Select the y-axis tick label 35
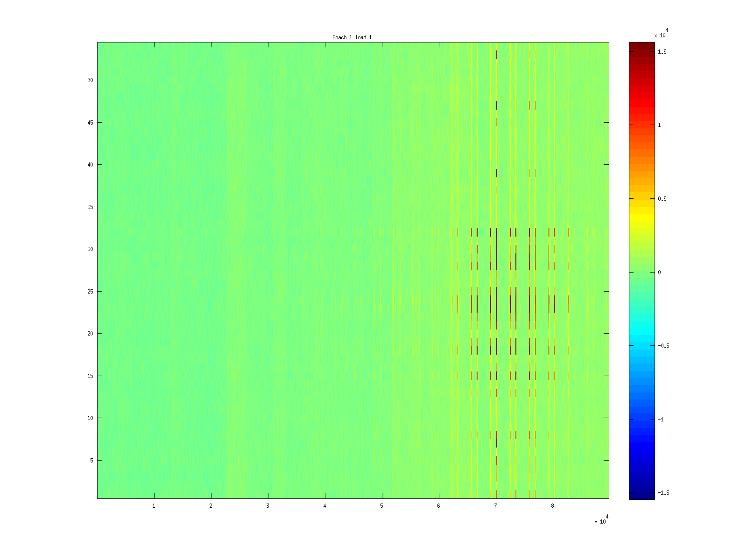 pyautogui.click(x=90, y=207)
